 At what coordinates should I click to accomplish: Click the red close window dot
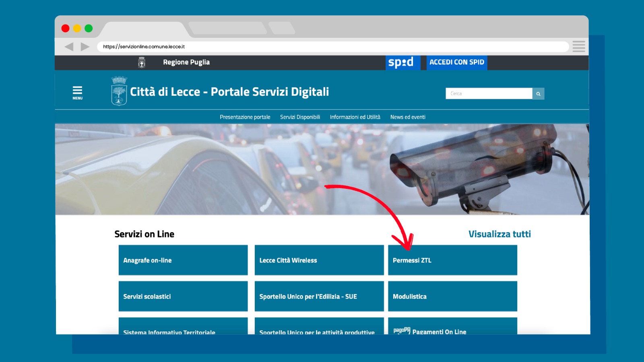[x=66, y=28]
